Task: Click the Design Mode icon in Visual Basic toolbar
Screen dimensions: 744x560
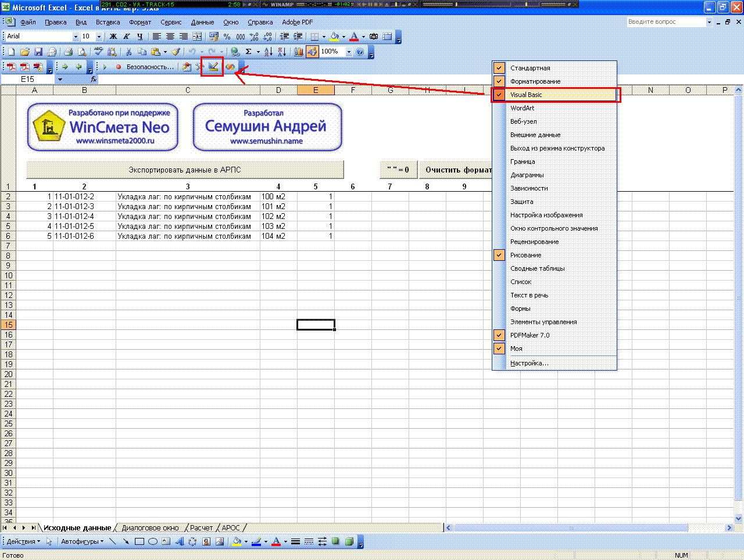Action: pos(213,67)
